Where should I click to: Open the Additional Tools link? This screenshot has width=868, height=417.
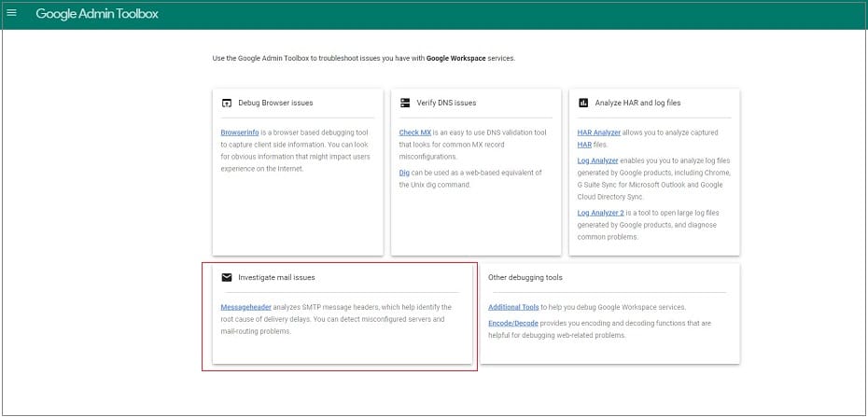point(513,307)
